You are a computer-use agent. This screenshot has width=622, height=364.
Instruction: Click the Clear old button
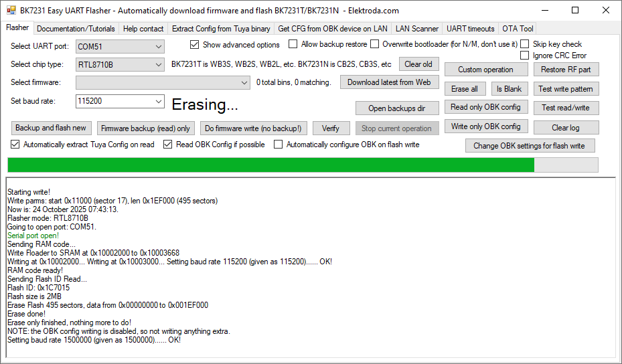click(418, 64)
